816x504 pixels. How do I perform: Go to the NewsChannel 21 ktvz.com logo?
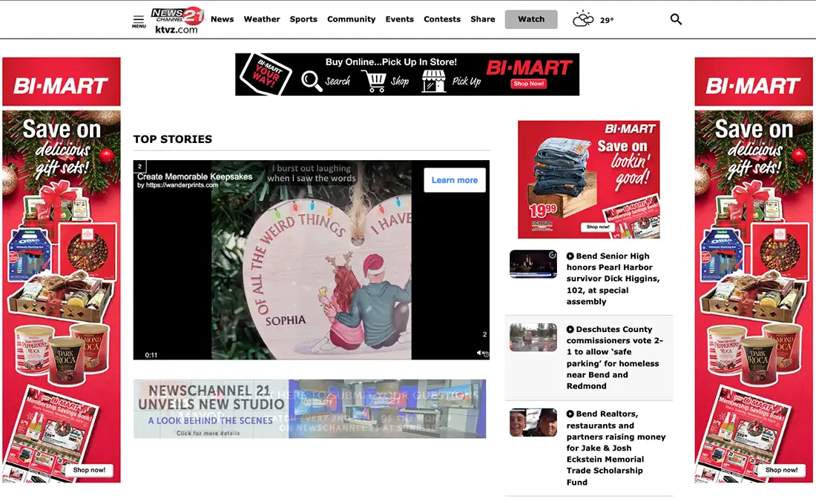[177, 20]
